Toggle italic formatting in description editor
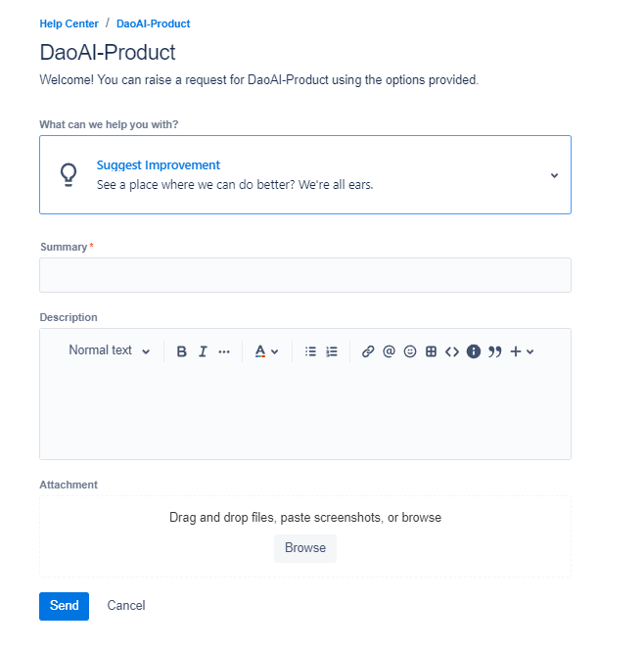Viewport: 644px width, 649px height. (x=203, y=351)
